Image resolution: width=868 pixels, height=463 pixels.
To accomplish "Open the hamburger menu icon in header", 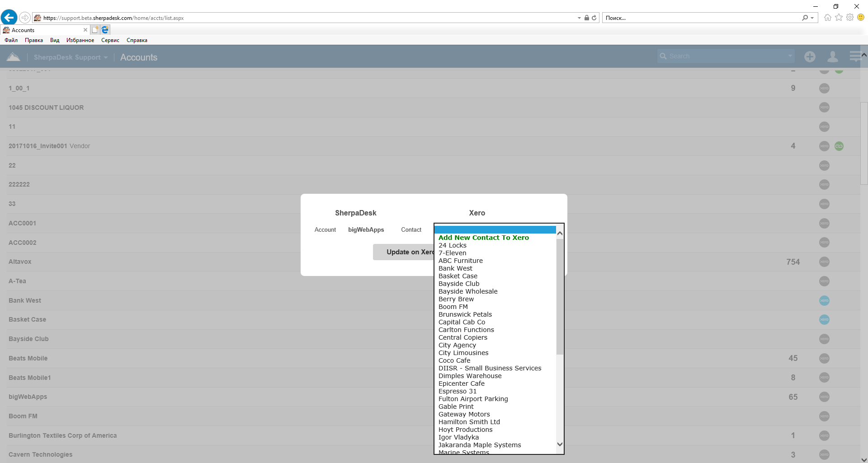I will tap(855, 56).
